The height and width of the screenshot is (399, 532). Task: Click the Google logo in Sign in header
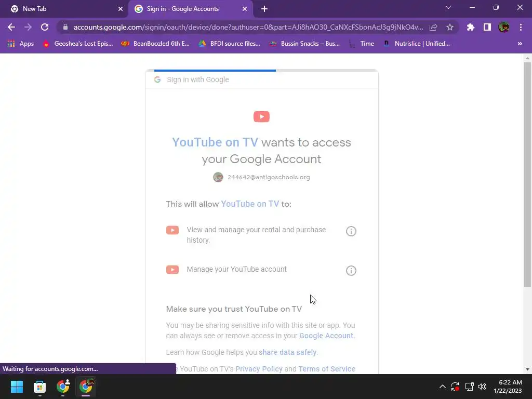tap(157, 79)
